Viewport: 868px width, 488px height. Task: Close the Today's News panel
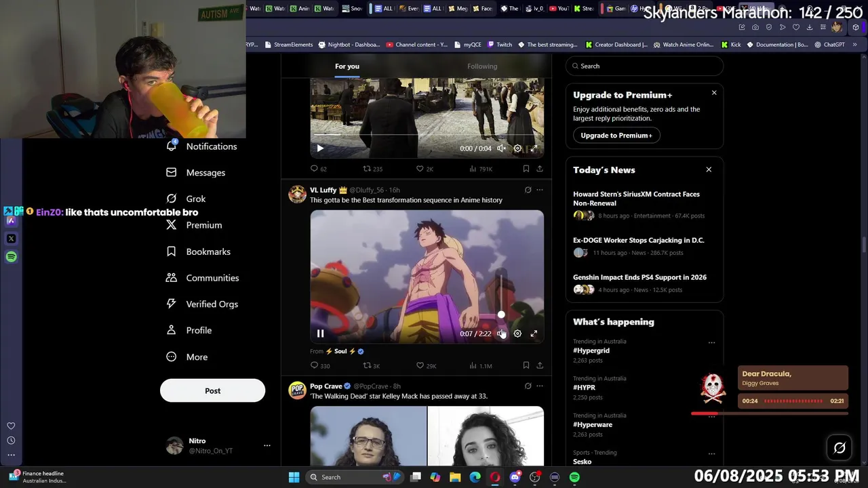(709, 169)
